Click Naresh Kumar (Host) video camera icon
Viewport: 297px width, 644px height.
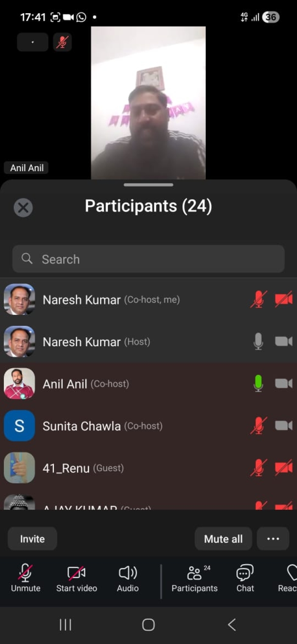(x=283, y=342)
